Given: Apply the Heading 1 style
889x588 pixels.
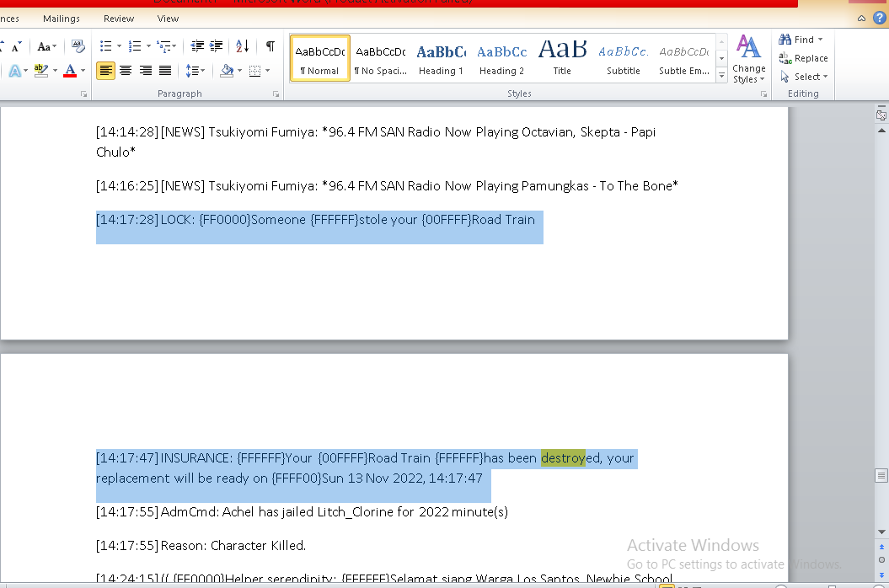Looking at the screenshot, I should 441,58.
